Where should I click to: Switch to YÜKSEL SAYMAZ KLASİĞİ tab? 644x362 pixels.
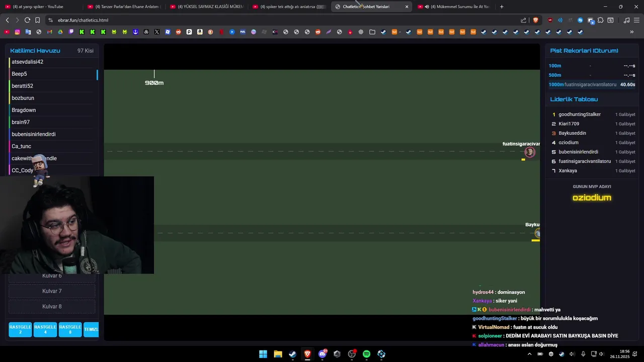206,7
